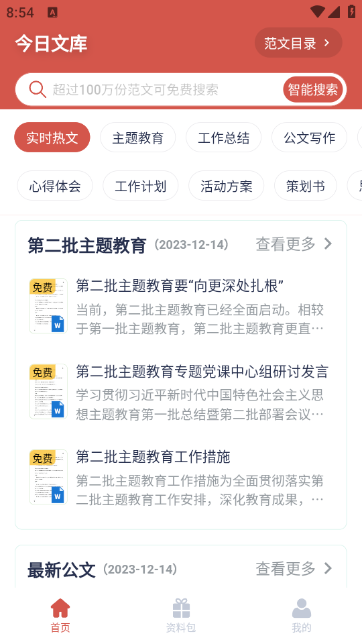This screenshot has width=362, height=644.
Task: Tap the status bar notification app icon
Action: click(x=52, y=12)
